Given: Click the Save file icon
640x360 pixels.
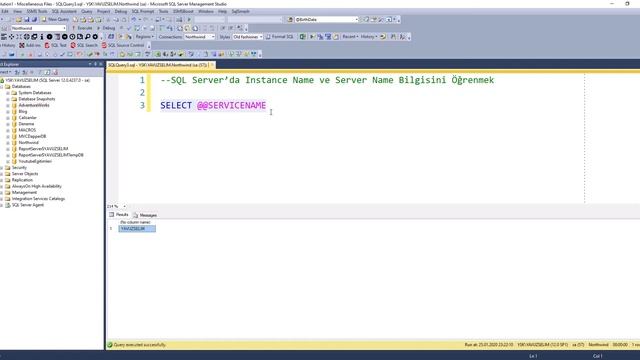Looking at the screenshot, I should point(27,20).
